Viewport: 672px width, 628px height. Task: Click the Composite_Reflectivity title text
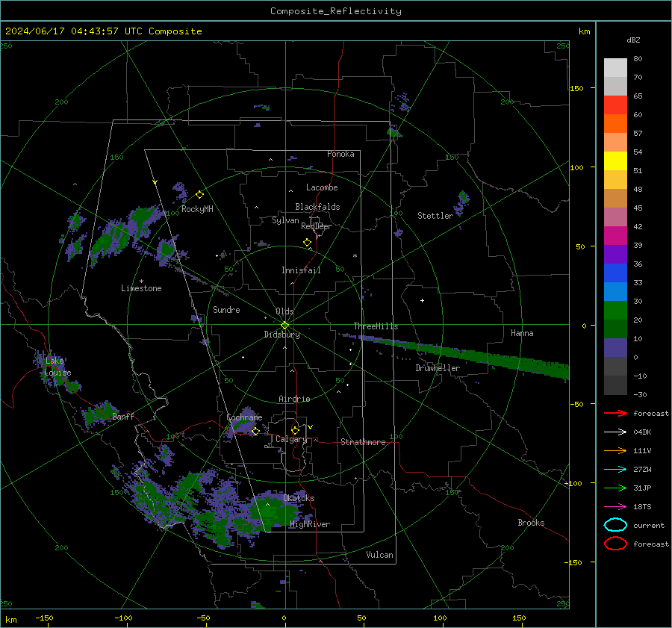point(336,11)
